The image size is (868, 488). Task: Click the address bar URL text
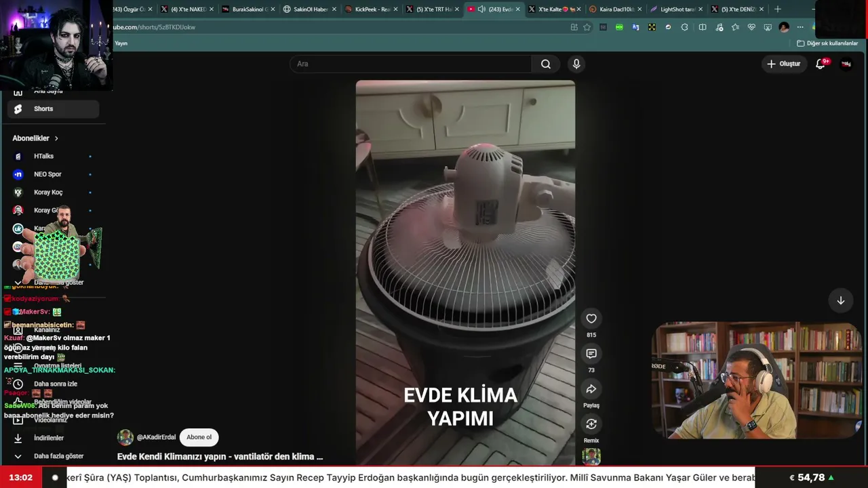coord(155,27)
